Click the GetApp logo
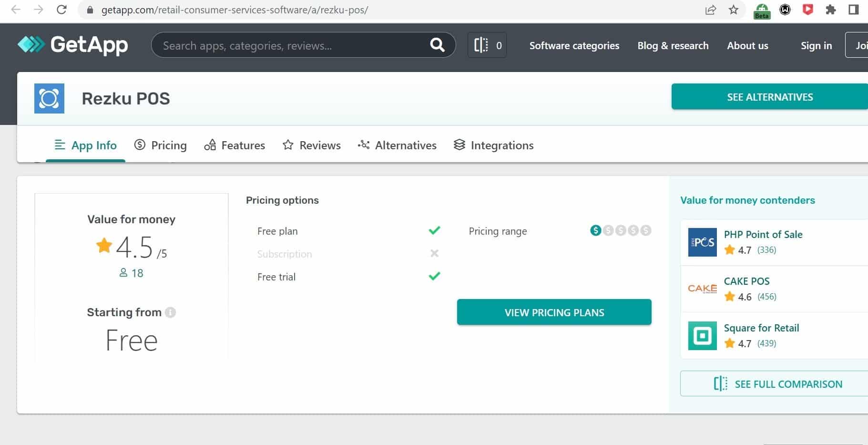868x445 pixels. pyautogui.click(x=73, y=45)
